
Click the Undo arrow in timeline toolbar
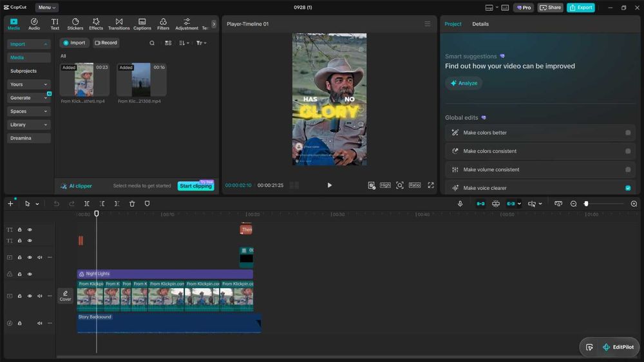pos(56,204)
